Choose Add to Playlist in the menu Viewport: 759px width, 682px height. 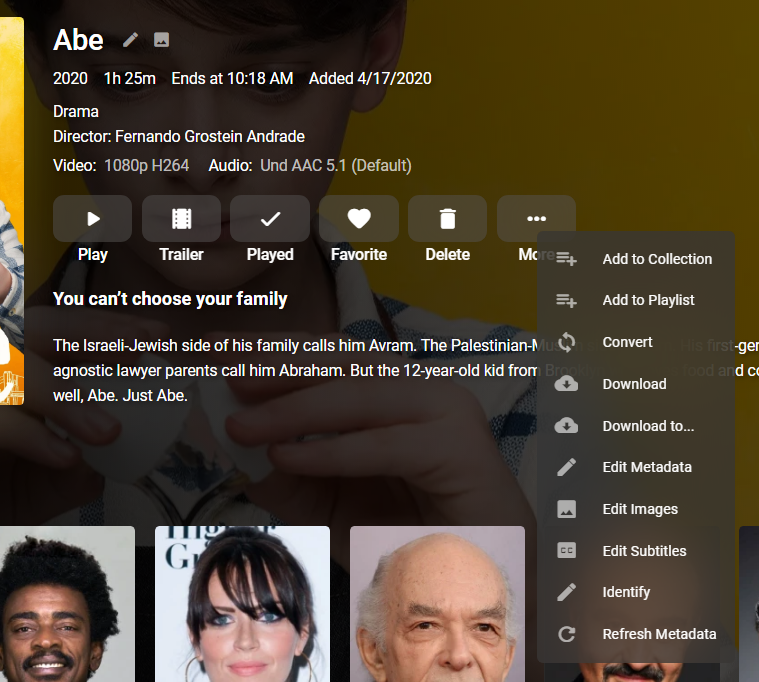[x=636, y=300]
